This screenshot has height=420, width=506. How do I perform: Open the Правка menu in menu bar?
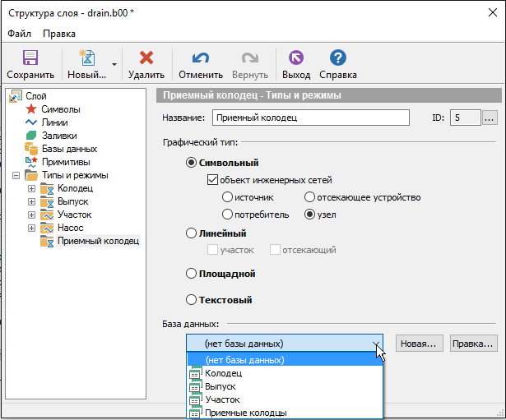58,34
